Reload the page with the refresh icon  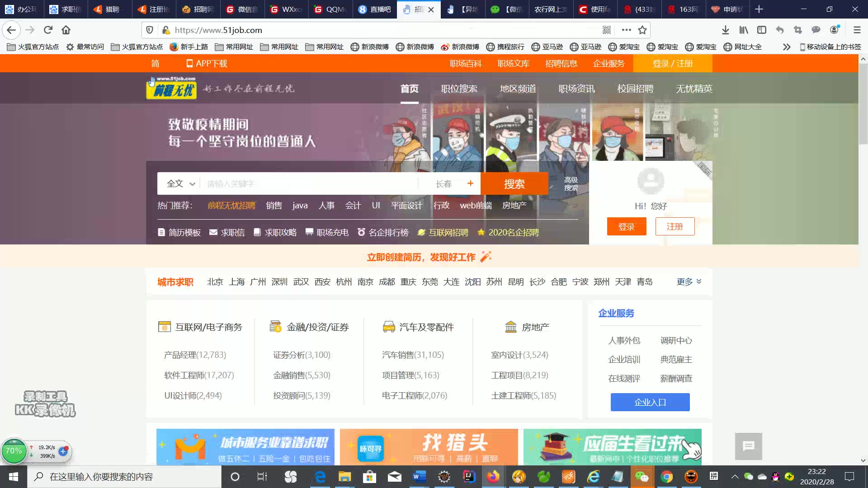[48, 30]
